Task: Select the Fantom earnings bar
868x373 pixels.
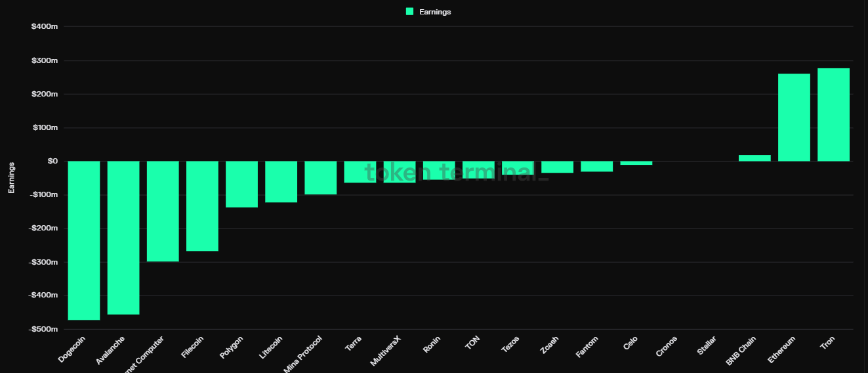Action: point(596,166)
